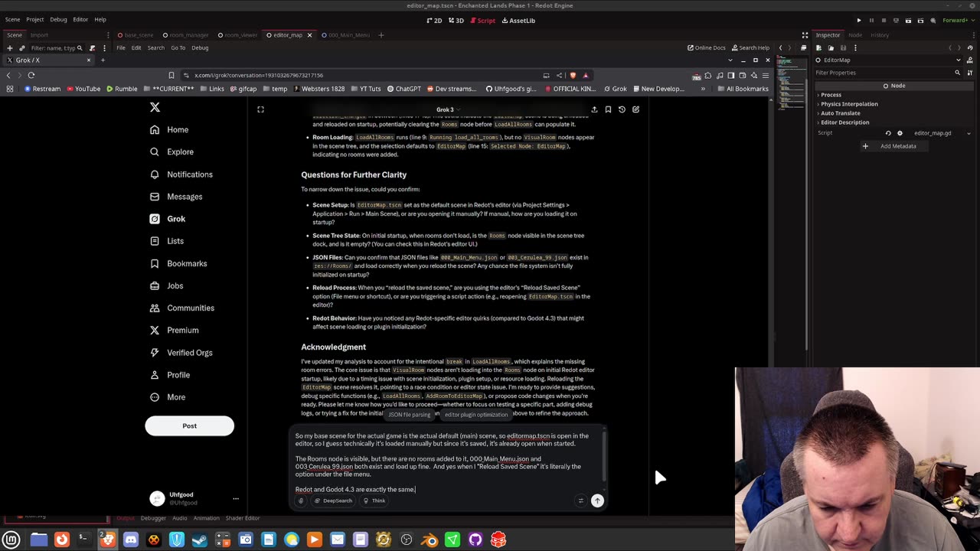Open Linux Mint start menu

(11, 540)
